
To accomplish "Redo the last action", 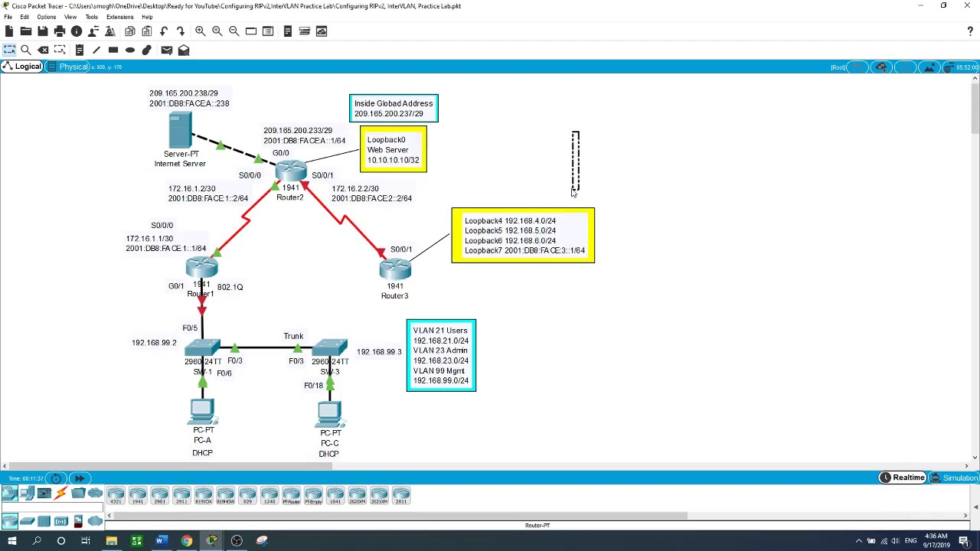I will coord(180,31).
